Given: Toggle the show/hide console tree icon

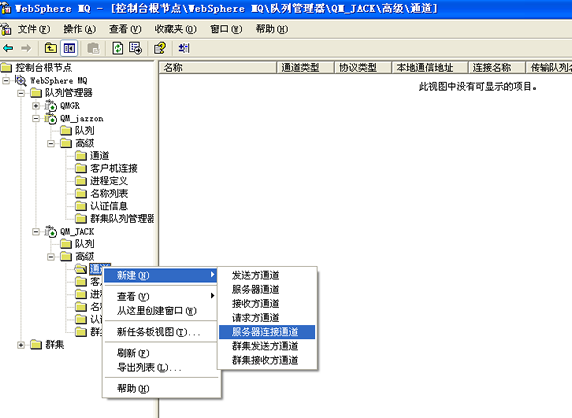Looking at the screenshot, I should point(69,48).
